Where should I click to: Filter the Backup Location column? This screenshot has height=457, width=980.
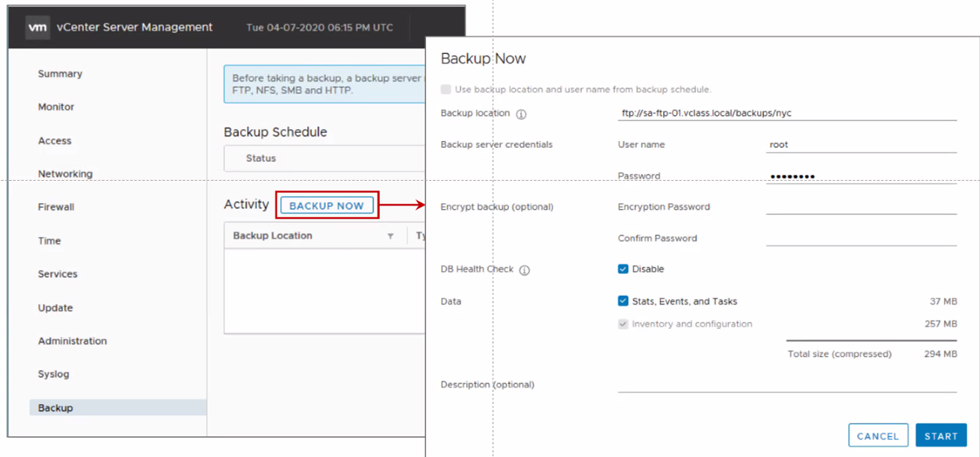pos(390,236)
